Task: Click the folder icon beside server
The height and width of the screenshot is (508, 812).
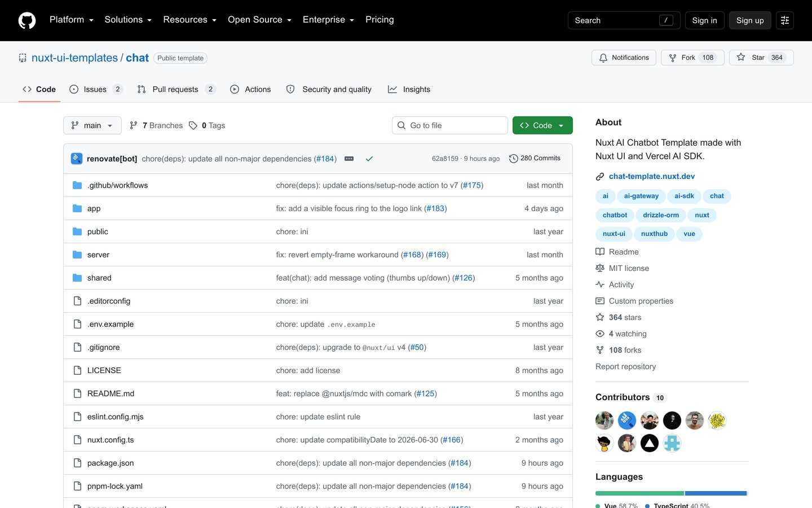Action: pyautogui.click(x=77, y=255)
